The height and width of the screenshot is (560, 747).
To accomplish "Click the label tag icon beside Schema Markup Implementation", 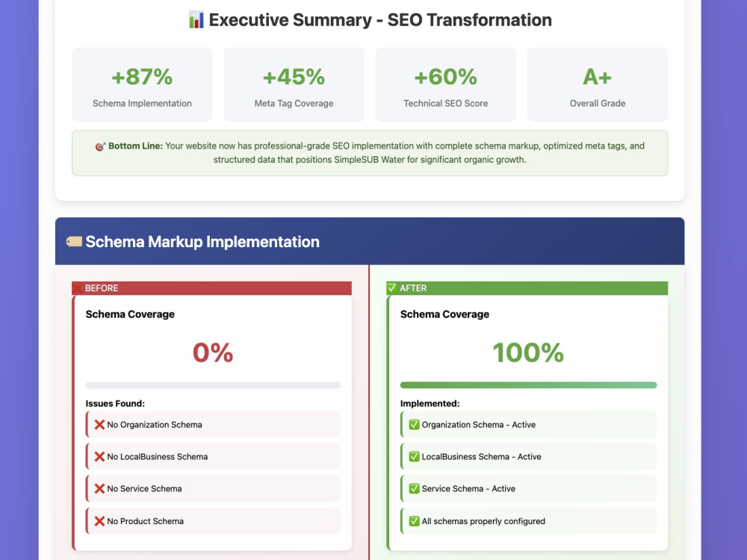I will tap(74, 242).
